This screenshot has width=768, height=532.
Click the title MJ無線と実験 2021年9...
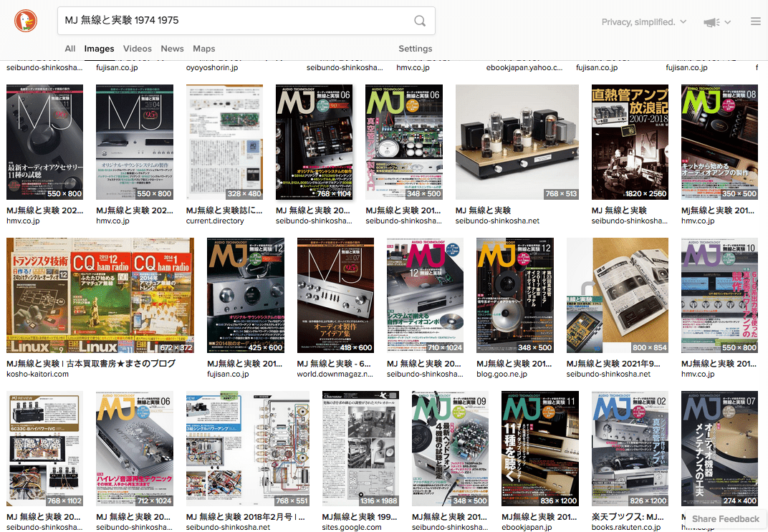click(x=613, y=363)
